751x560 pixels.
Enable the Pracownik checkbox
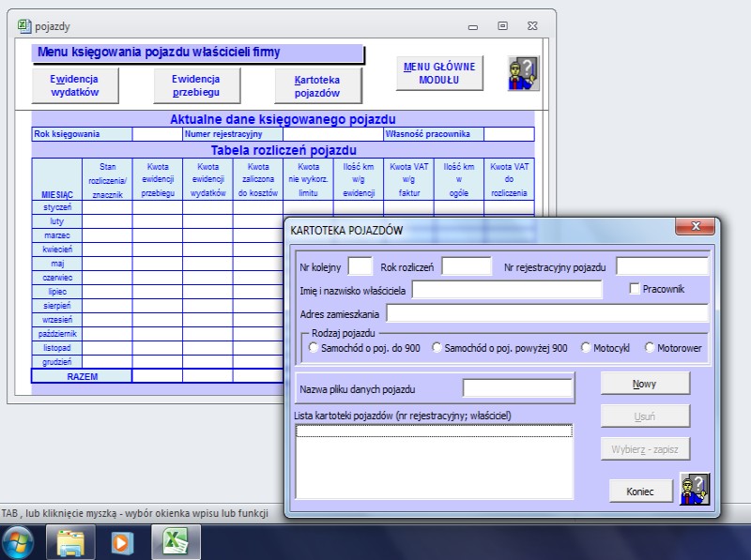click(635, 289)
